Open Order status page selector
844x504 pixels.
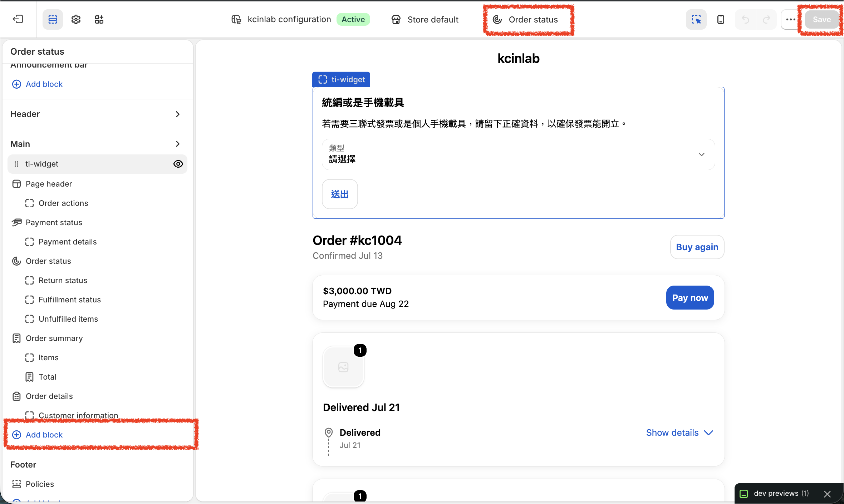tap(525, 19)
